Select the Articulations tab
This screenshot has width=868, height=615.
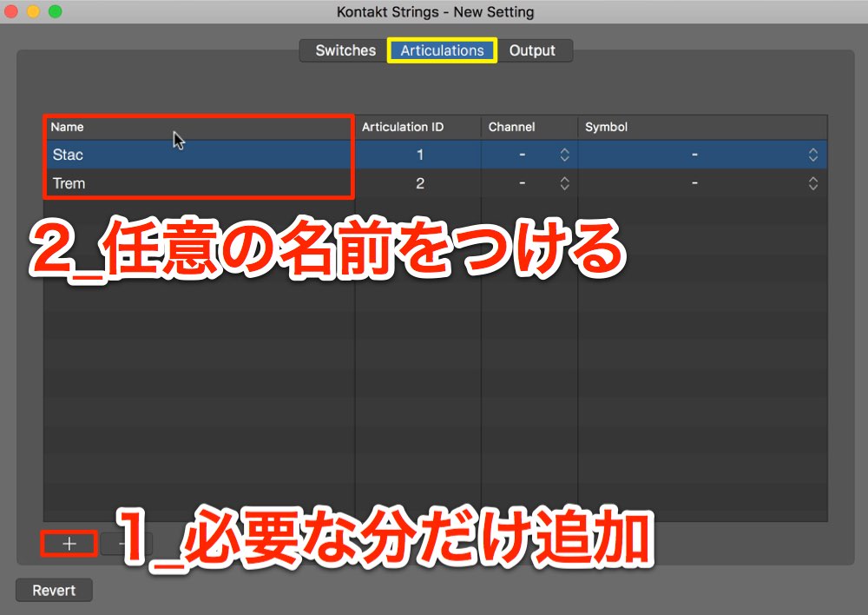[x=442, y=50]
